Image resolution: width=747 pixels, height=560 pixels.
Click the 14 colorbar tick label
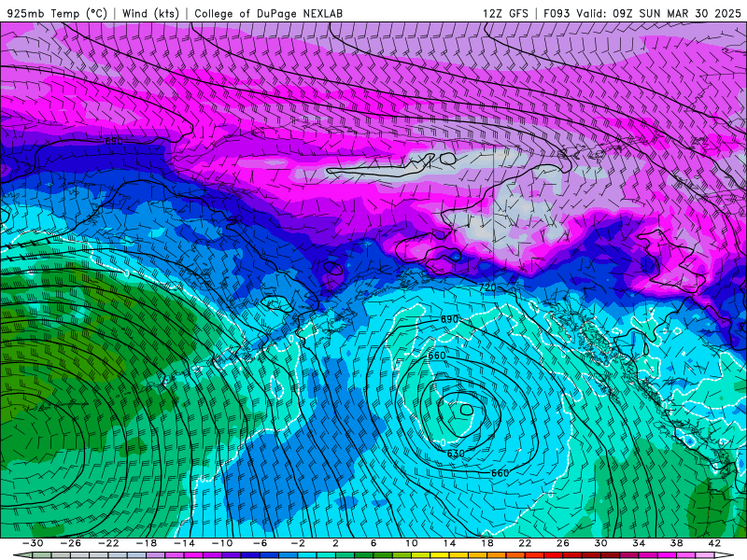(x=449, y=543)
